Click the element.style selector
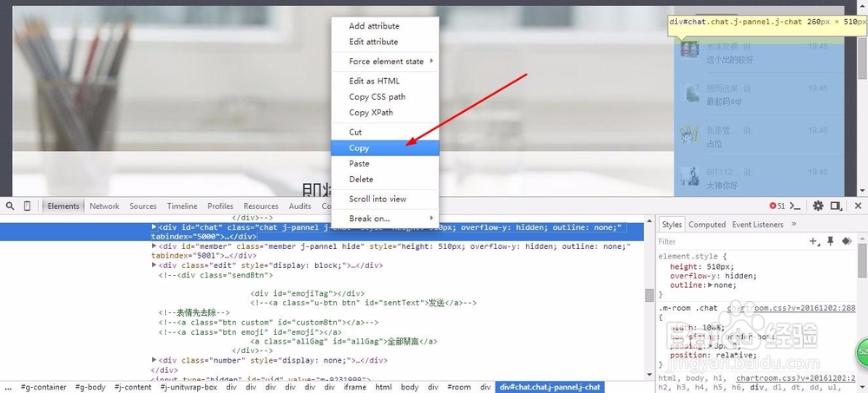868x393 pixels. pyautogui.click(x=687, y=257)
